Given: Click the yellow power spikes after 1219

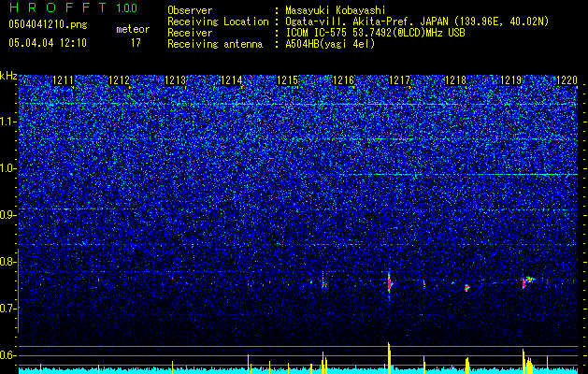Looking at the screenshot, I should point(527,361).
